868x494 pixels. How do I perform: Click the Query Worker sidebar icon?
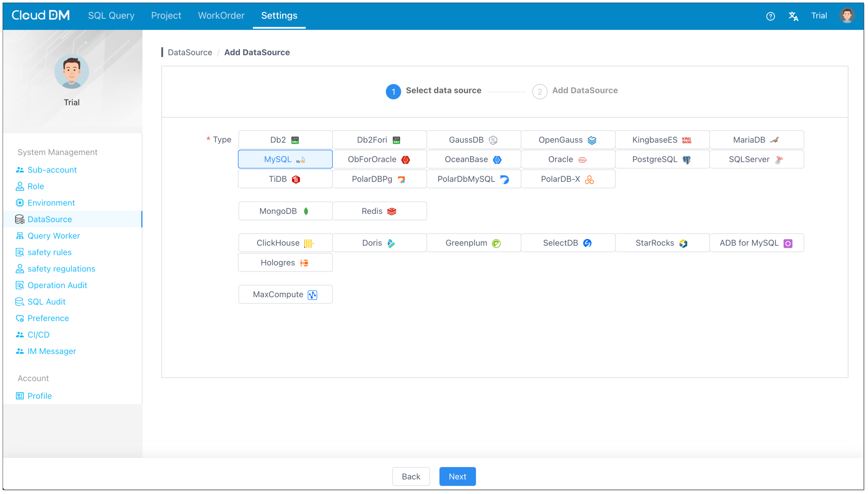pos(20,236)
